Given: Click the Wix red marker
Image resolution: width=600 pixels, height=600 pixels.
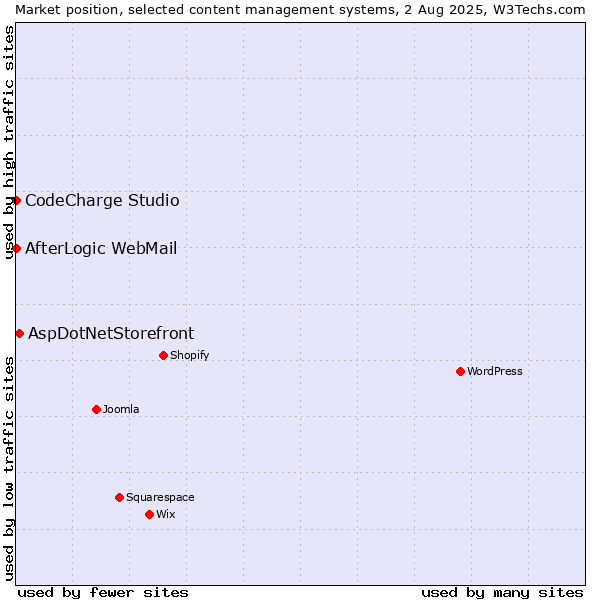Looking at the screenshot, I should coord(150,515).
